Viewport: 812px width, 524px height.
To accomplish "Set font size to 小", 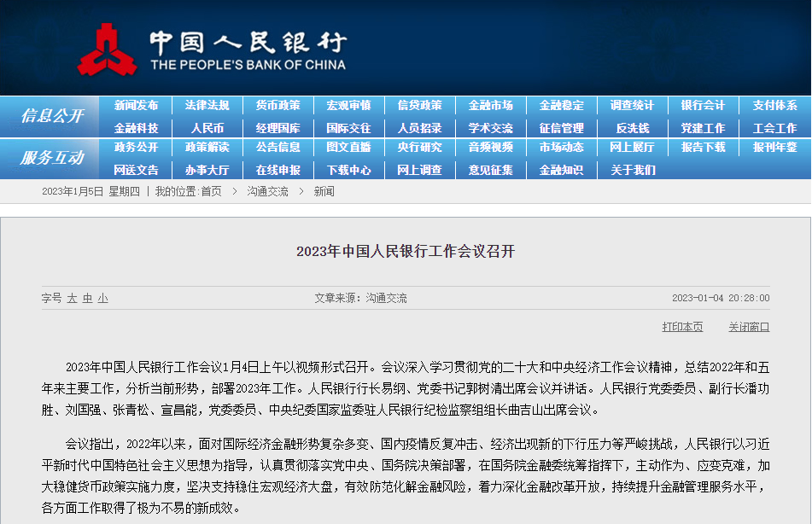I will (x=103, y=298).
